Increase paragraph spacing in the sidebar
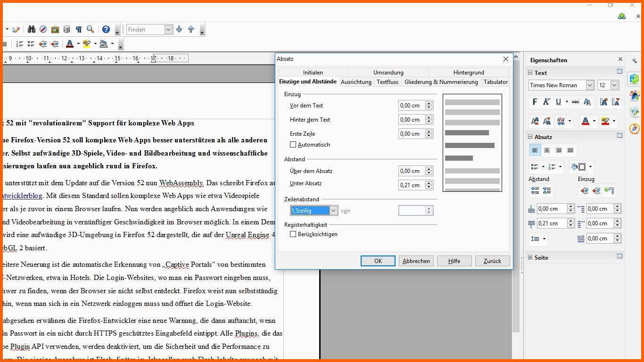This screenshot has width=644, height=362. point(535,191)
